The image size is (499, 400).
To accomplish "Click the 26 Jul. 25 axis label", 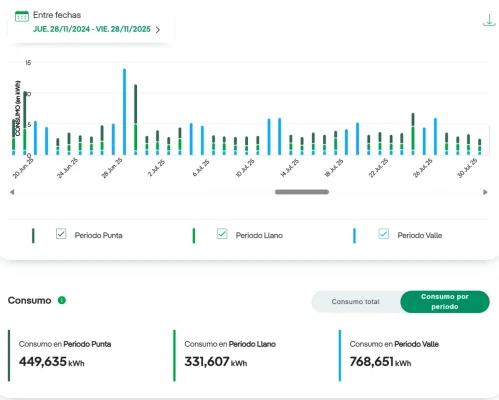I will coord(423,168).
